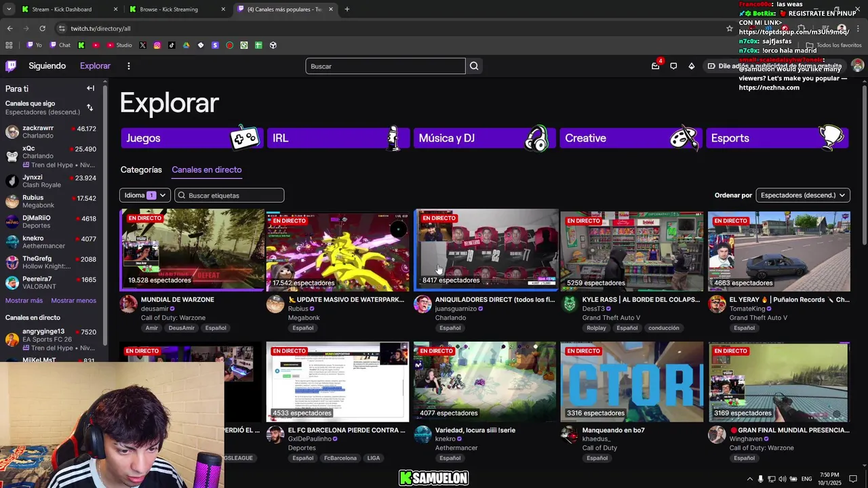Open the Idioma language filter dropdown
This screenshot has width=868, height=488.
(144, 195)
